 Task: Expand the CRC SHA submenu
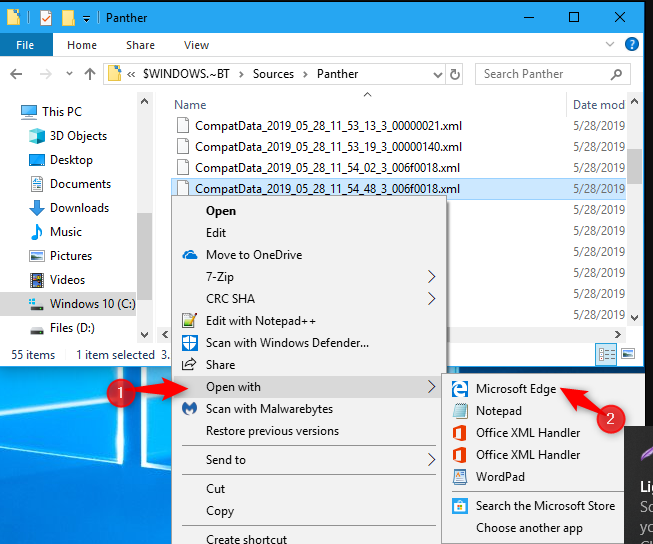pos(309,299)
